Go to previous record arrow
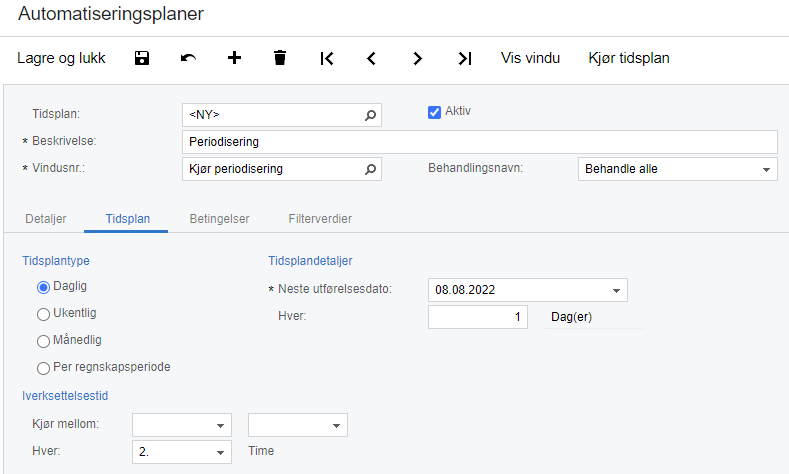Viewport: 789px width, 474px height. (x=371, y=58)
